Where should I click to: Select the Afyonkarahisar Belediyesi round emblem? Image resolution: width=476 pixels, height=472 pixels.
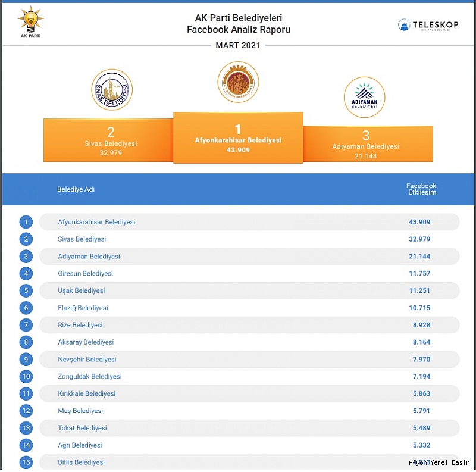(238, 82)
